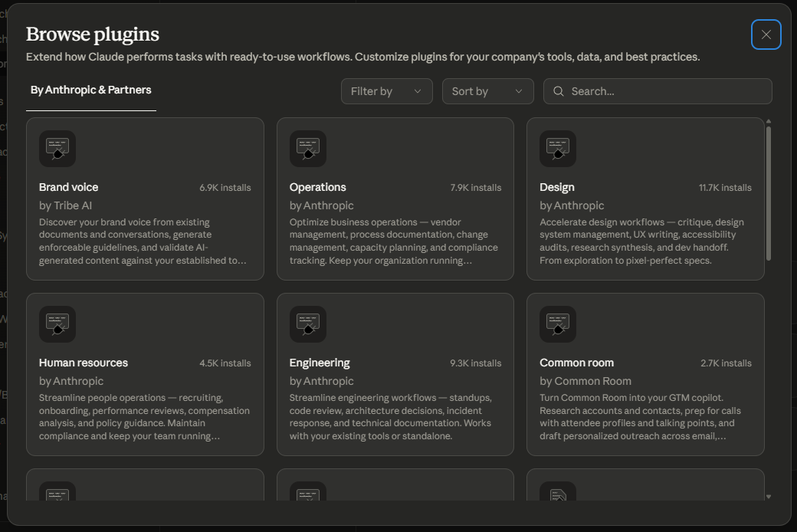Click the Common room plugin icon
This screenshot has height=532, width=797.
point(558,324)
